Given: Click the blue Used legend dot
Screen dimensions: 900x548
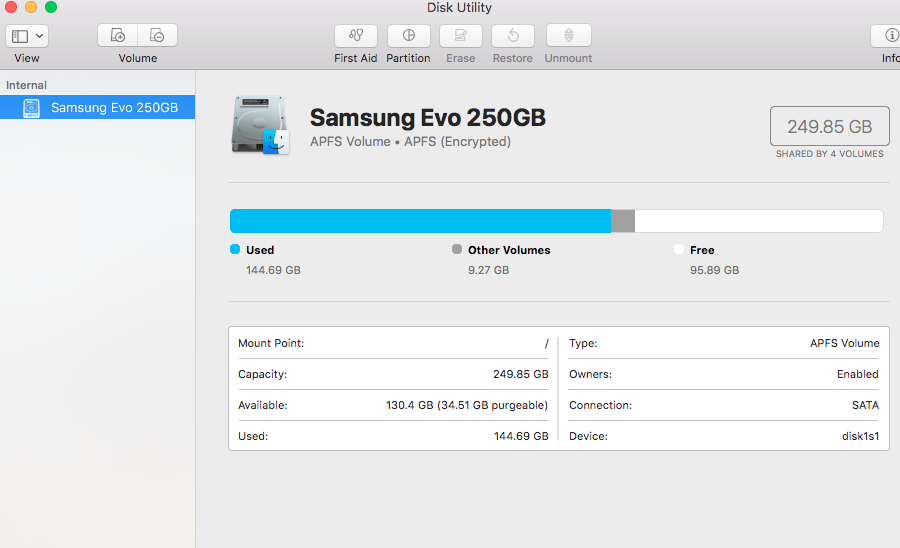Looking at the screenshot, I should coord(235,249).
